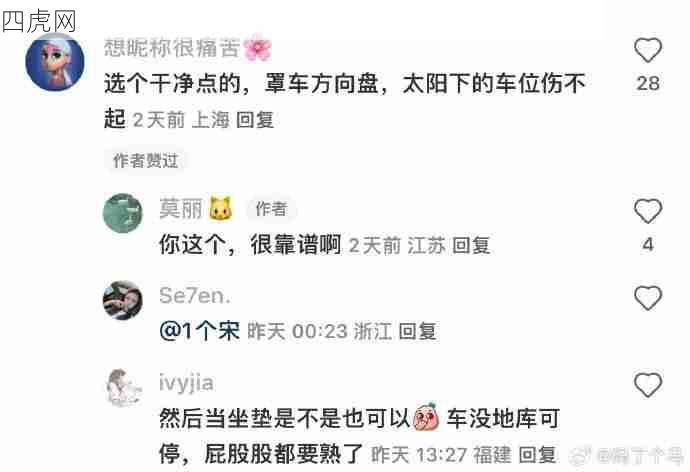690x472 pixels.
Task: Open username 想昵称很痛苦
Action: pyautogui.click(x=172, y=48)
